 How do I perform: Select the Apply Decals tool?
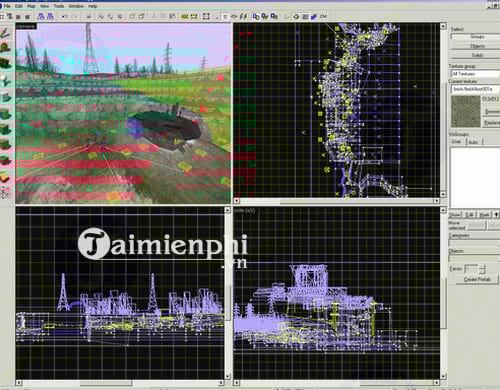tap(6, 144)
